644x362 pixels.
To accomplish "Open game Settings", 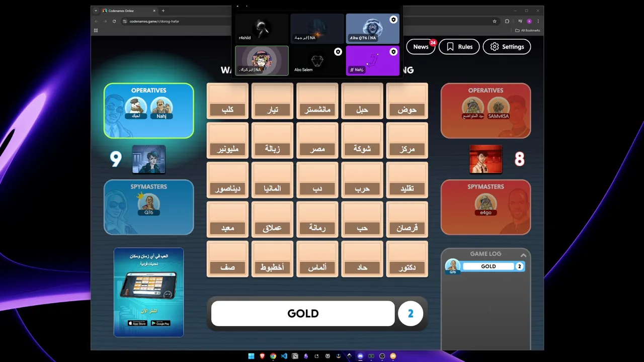I will coord(507,47).
